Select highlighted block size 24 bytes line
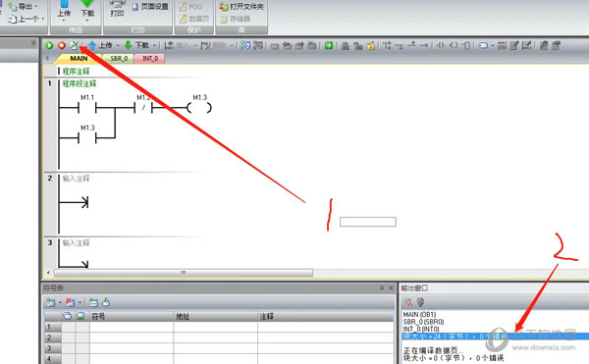The height and width of the screenshot is (364, 589). 495,337
